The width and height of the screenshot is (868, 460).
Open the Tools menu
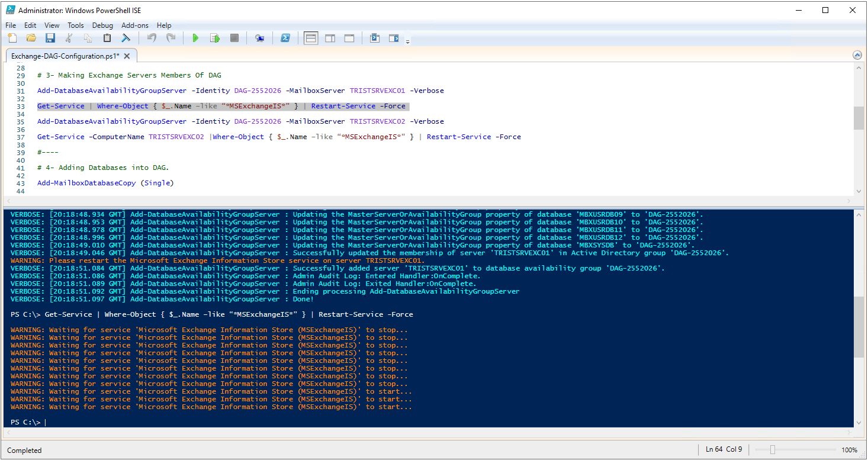tap(76, 25)
